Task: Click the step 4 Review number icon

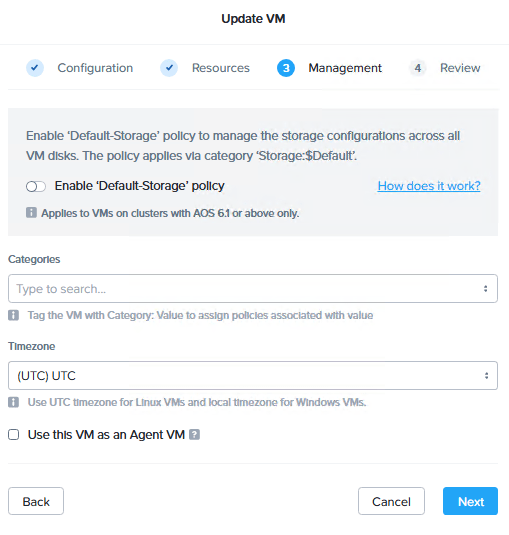Action: 418,68
